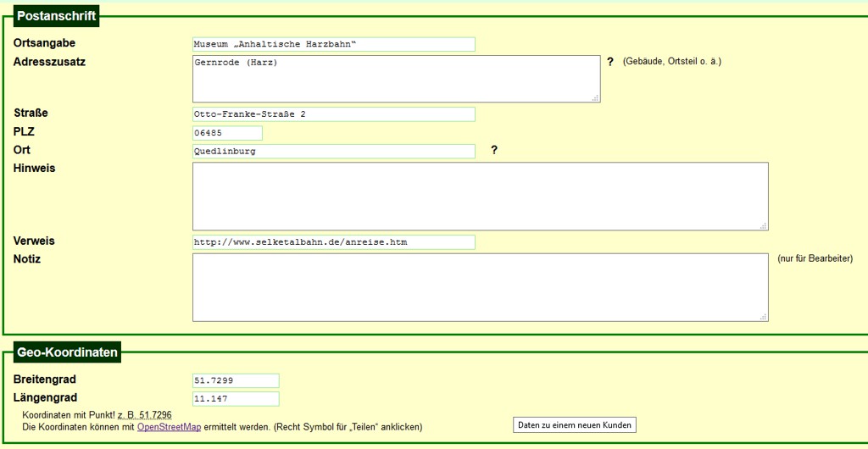Screen dimensions: 868x449
Task: Click inside the empty Notiz text area
Action: pos(480,288)
